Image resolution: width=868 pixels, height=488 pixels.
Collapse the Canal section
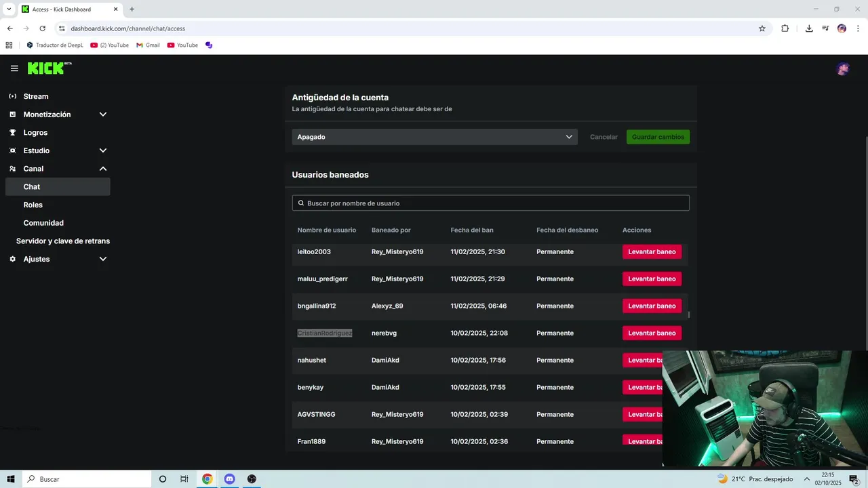coord(103,169)
